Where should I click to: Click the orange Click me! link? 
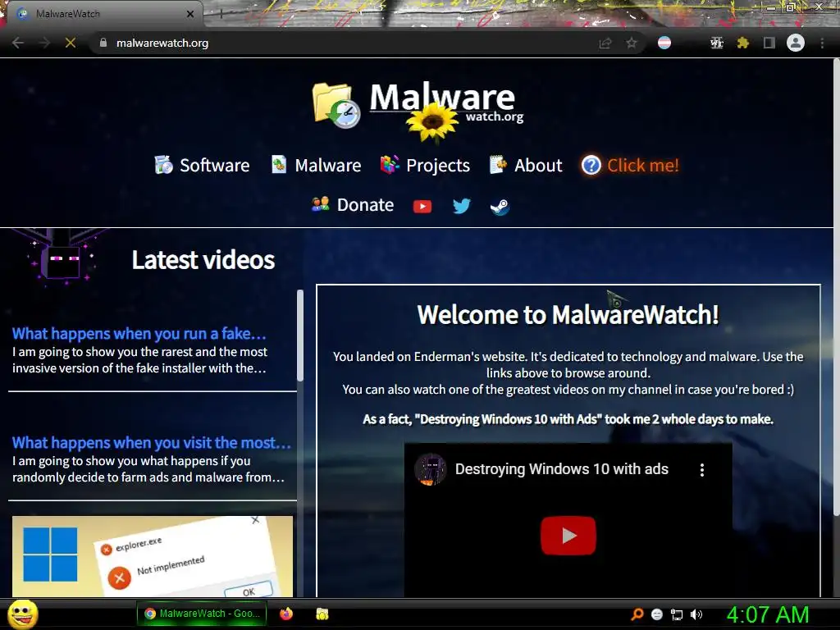[x=643, y=166]
